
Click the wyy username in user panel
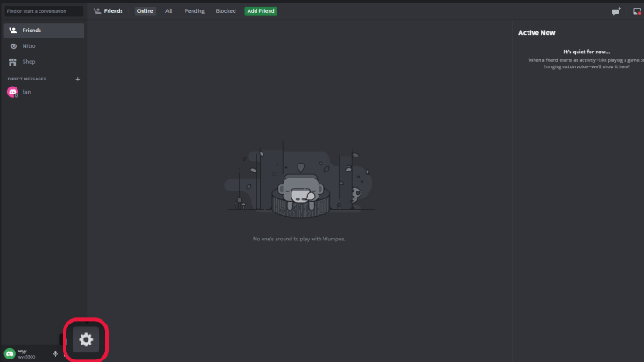tap(23, 351)
